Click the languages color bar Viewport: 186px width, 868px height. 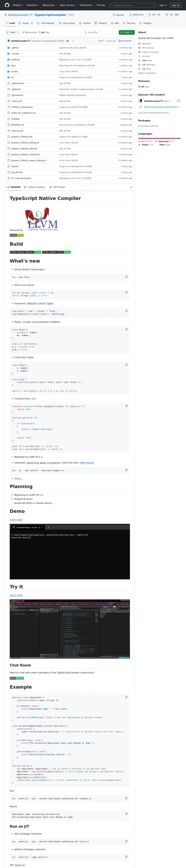pos(159,138)
